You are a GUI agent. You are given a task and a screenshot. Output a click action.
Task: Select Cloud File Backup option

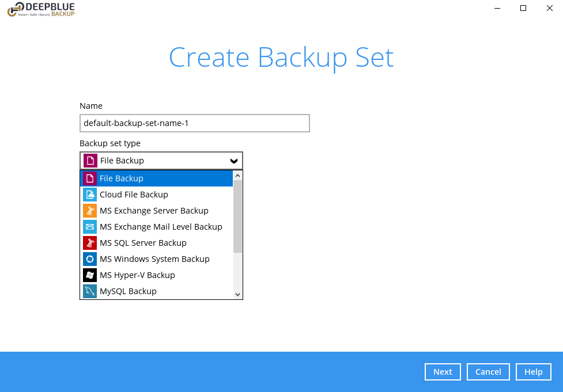(134, 195)
